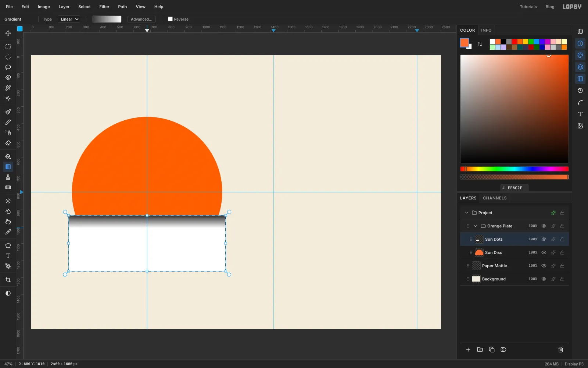Select the Paint Bucket tool
This screenshot has height=368, width=588.
tap(8, 156)
